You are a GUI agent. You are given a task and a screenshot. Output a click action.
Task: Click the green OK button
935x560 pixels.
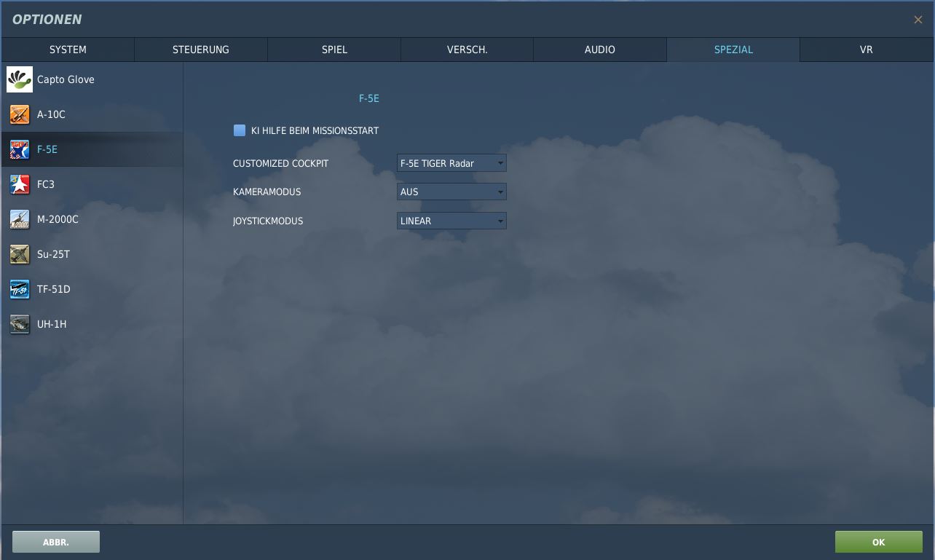(x=878, y=542)
